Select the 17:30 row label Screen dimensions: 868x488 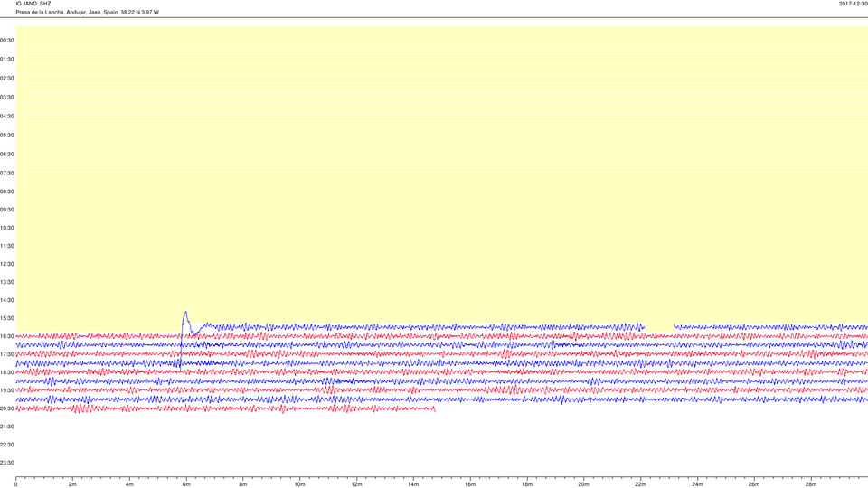click(7, 354)
